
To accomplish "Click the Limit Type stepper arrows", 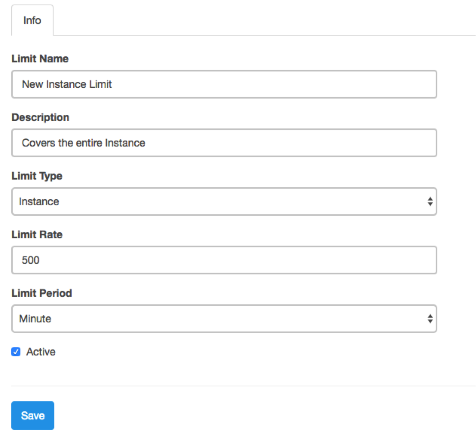I will tap(430, 201).
